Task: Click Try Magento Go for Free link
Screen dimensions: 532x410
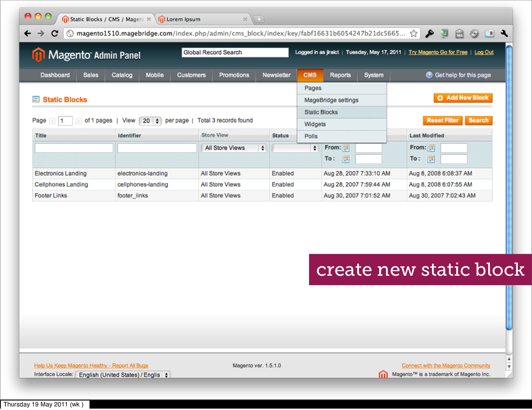Action: (438, 52)
